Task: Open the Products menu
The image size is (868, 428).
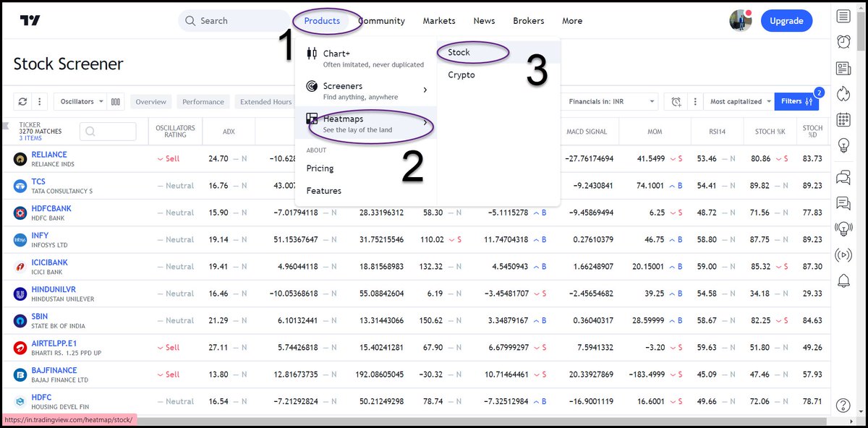Action: (322, 21)
